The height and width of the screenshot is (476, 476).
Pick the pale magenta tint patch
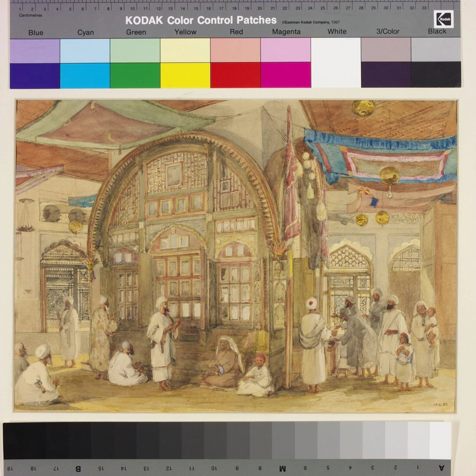[x=286, y=50]
